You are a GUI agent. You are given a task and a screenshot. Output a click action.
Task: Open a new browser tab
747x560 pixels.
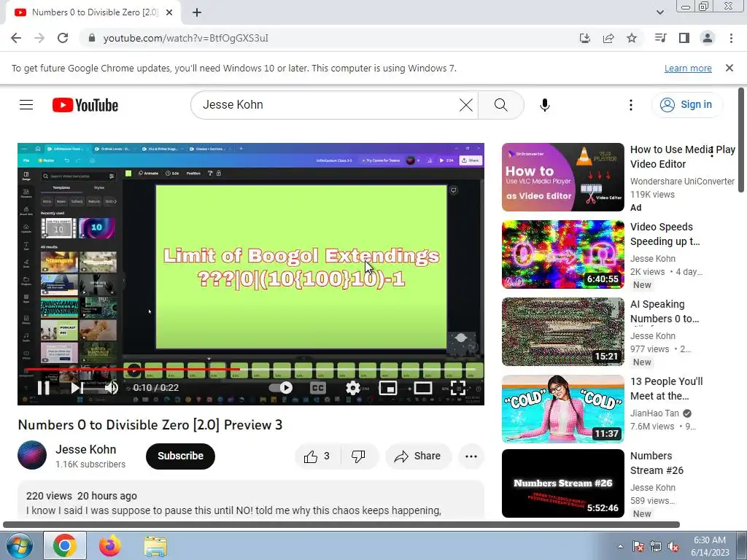coord(197,12)
